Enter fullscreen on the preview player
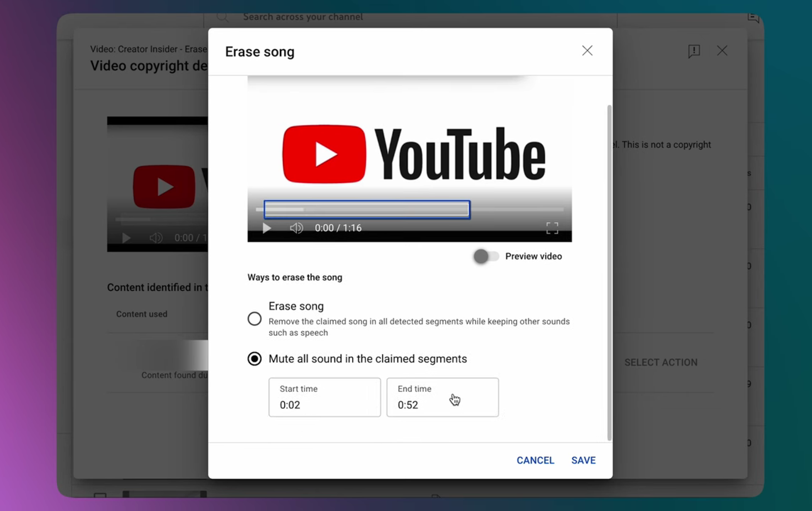812x511 pixels. point(552,228)
